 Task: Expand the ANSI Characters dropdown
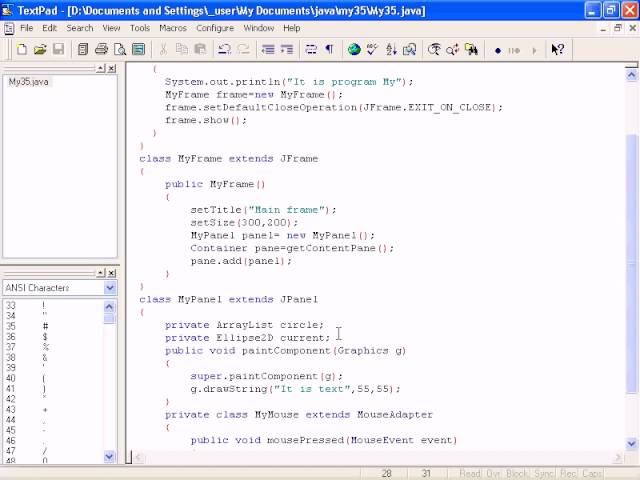pyautogui.click(x=110, y=288)
